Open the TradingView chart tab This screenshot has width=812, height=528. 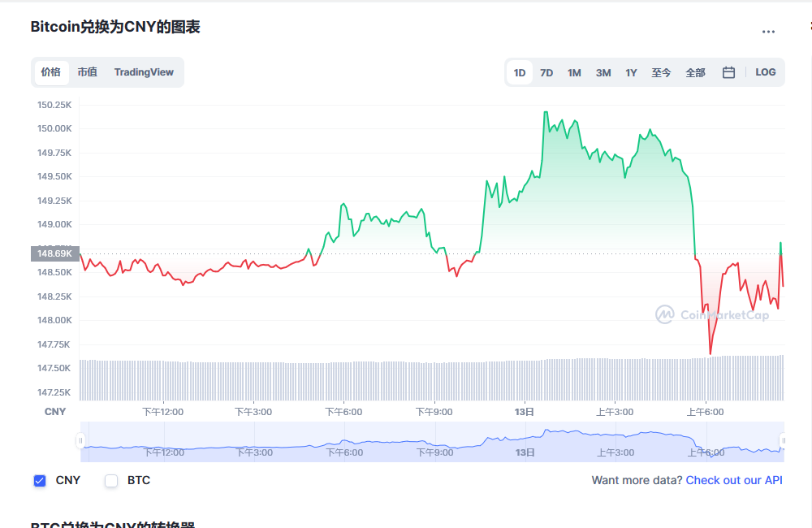(x=144, y=72)
